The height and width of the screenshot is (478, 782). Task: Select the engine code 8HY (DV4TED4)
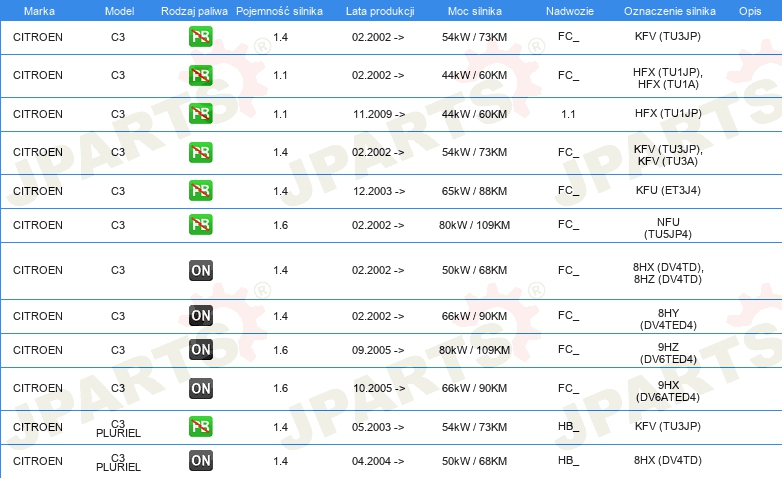pos(668,319)
